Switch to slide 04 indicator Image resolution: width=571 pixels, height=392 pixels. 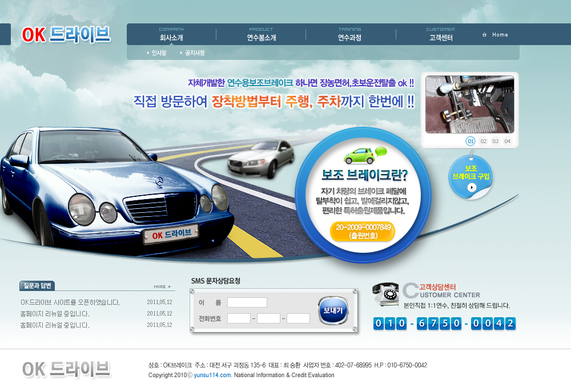507,141
